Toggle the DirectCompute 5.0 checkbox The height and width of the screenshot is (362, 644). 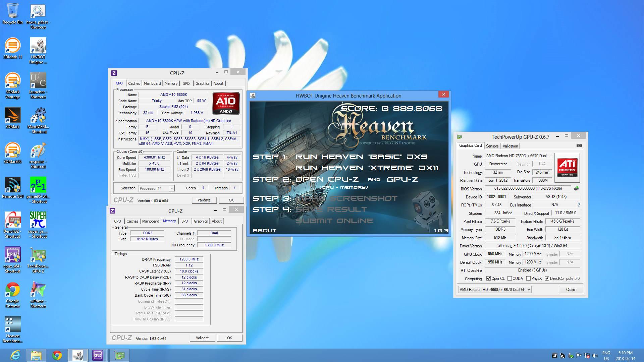pyautogui.click(x=547, y=279)
